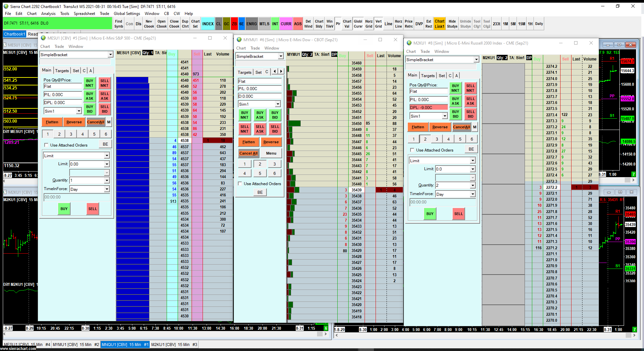Screen dimensions: 644x351
Task: Click the Find Symb toolbar button
Action: (119, 24)
